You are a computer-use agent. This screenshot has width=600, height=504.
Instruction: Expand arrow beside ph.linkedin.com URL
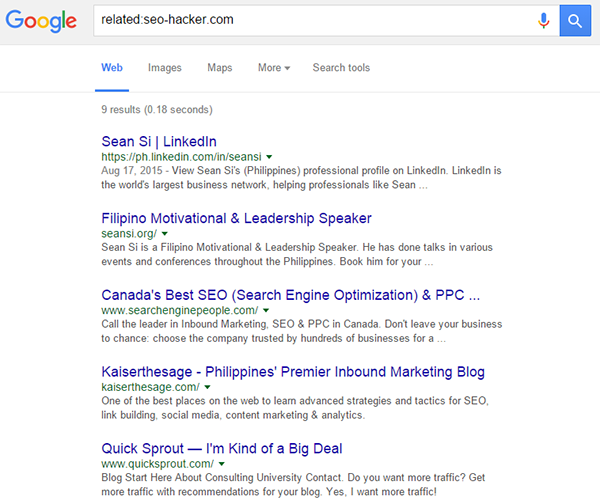point(270,157)
